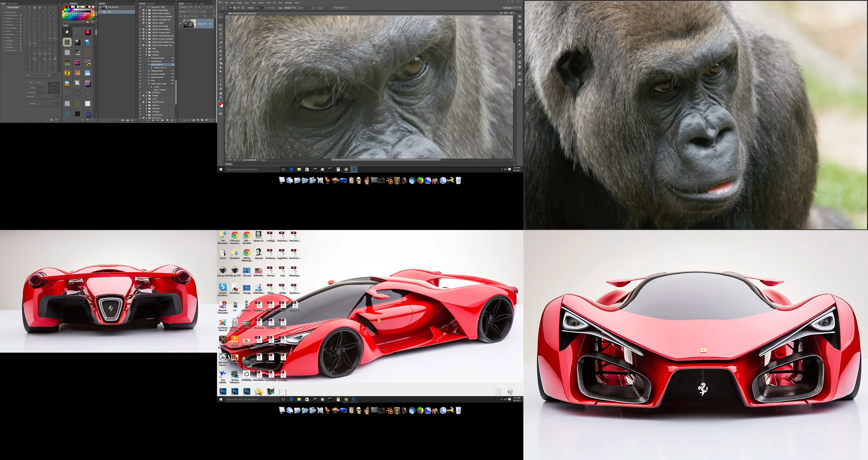The height and width of the screenshot is (460, 868).
Task: Hide the Background layer with the eye icon
Action: 180,24
